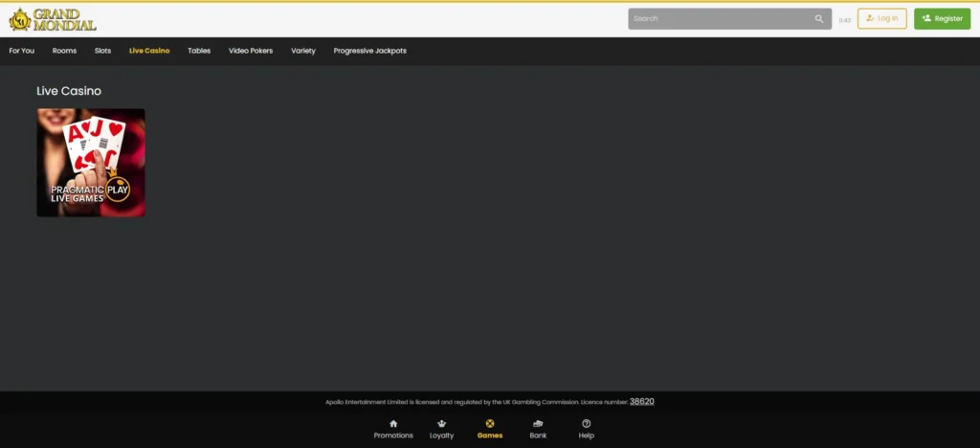980x448 pixels.
Task: Select the Live Casino tab
Action: point(149,51)
